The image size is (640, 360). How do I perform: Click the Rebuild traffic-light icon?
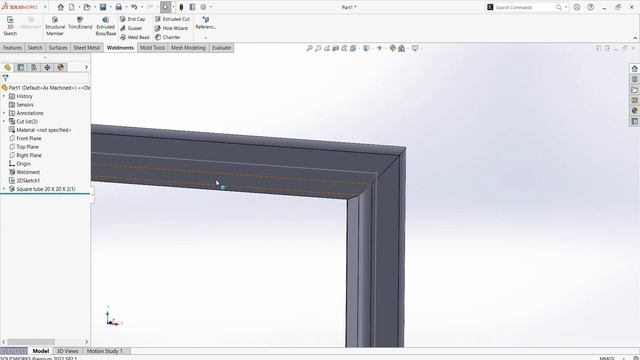click(x=181, y=7)
